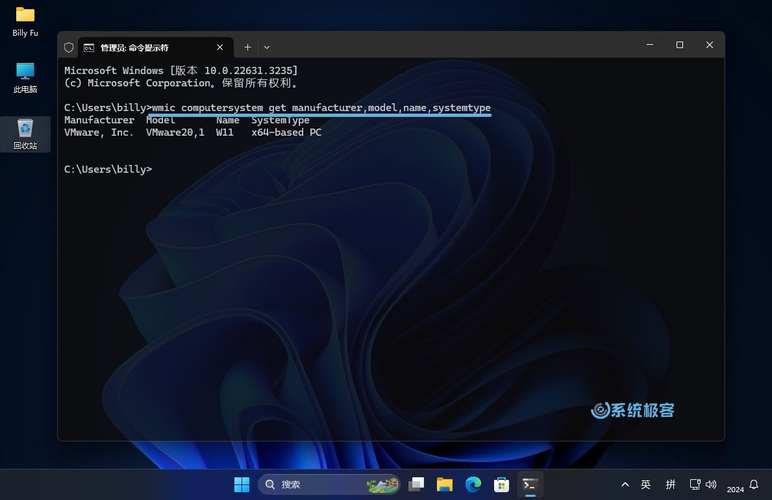Viewport: 772px width, 500px height.
Task: Open the volume control in tray
Action: pyautogui.click(x=711, y=485)
